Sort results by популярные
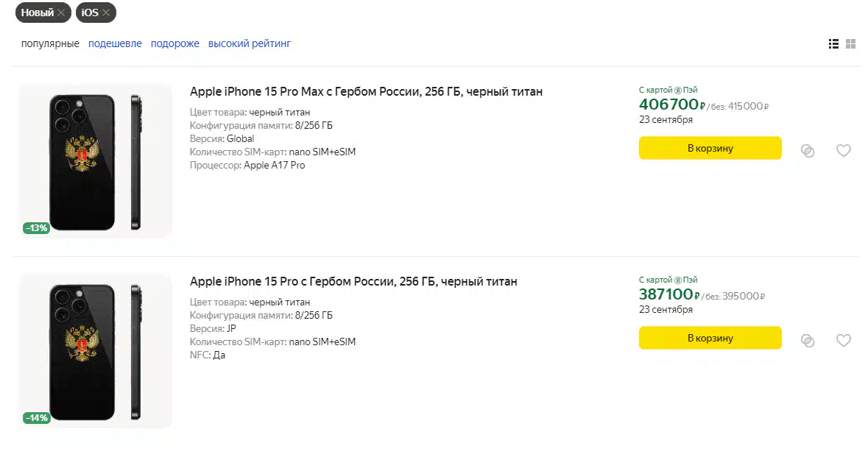868x460 pixels. [50, 43]
